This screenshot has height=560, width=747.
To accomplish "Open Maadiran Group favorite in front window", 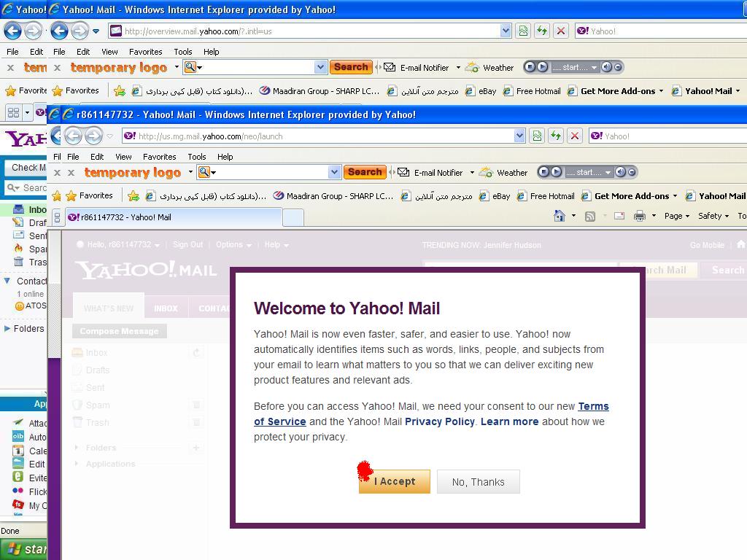I will (x=333, y=195).
